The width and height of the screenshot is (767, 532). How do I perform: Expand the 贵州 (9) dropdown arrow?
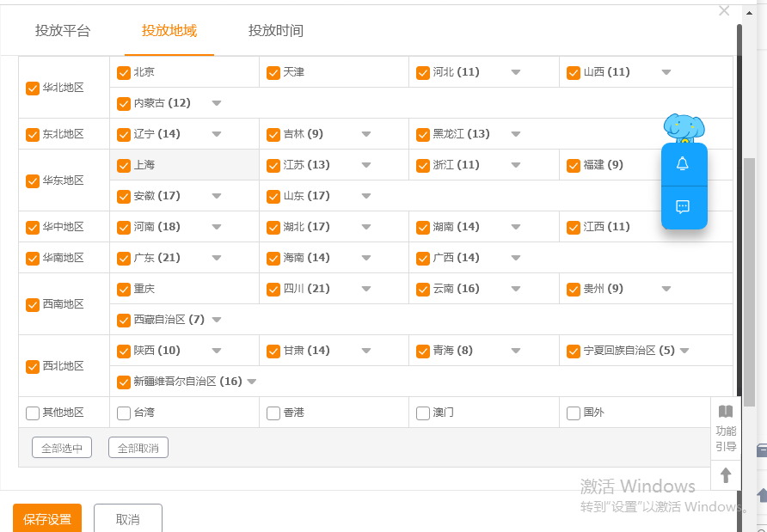(x=666, y=289)
